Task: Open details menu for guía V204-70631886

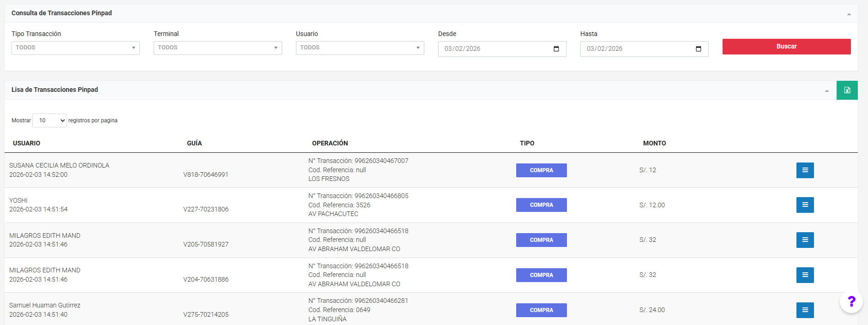Action: [x=805, y=275]
